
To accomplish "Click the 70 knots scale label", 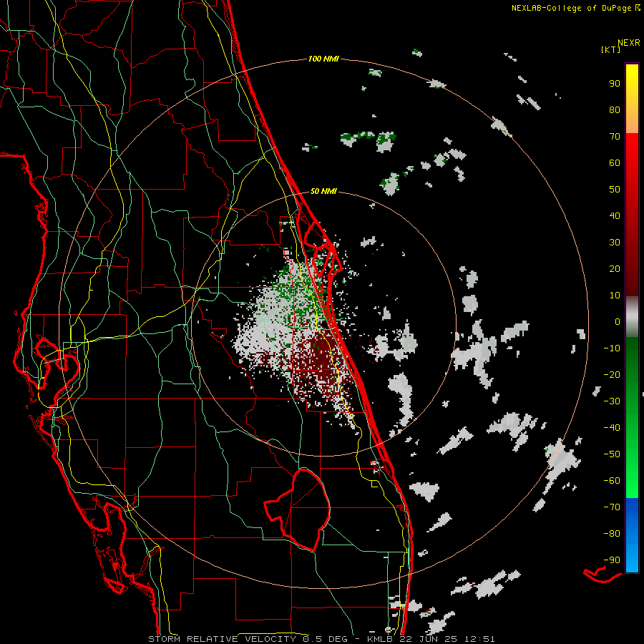I will [x=615, y=137].
